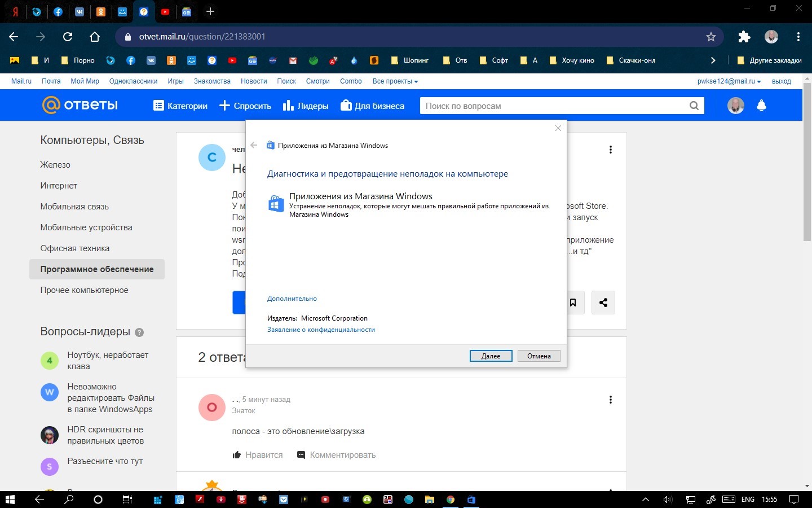The image size is (812, 508).
Task: Open the Софт bookmarks folder
Action: (493, 60)
